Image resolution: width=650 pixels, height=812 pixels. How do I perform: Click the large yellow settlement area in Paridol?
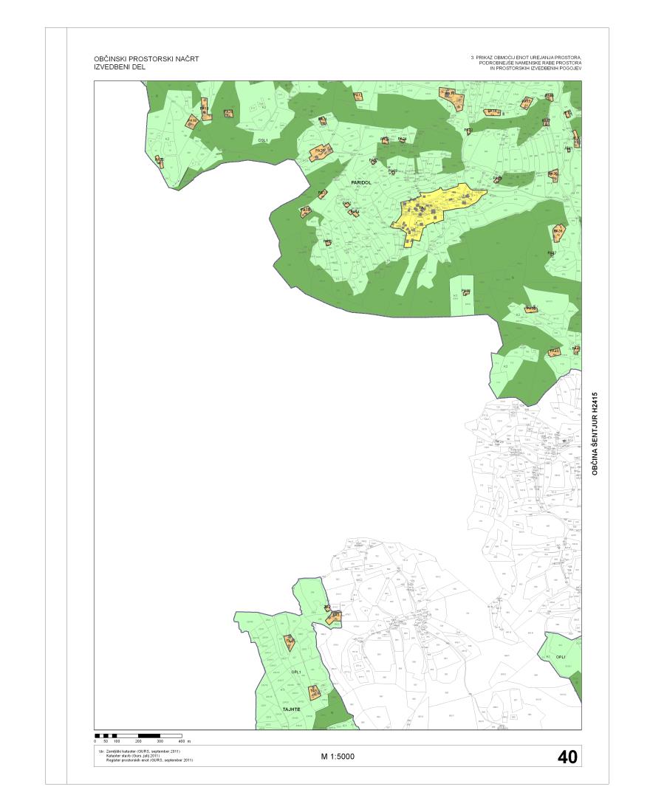[436, 207]
